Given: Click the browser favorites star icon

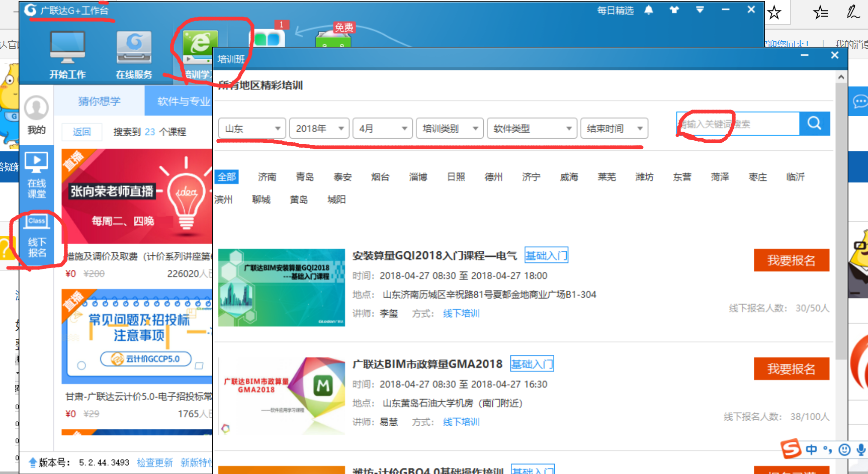Looking at the screenshot, I should click(x=774, y=12).
